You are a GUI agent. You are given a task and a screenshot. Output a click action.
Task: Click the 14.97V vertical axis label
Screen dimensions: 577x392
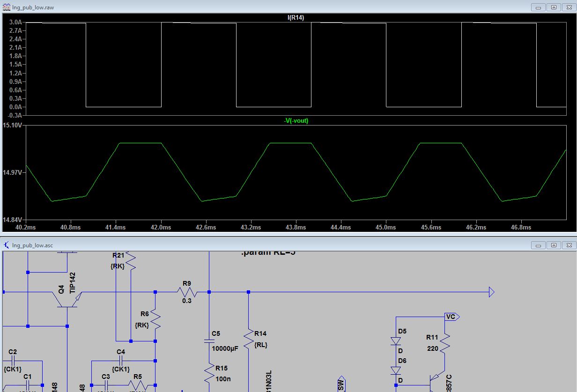pos(12,172)
